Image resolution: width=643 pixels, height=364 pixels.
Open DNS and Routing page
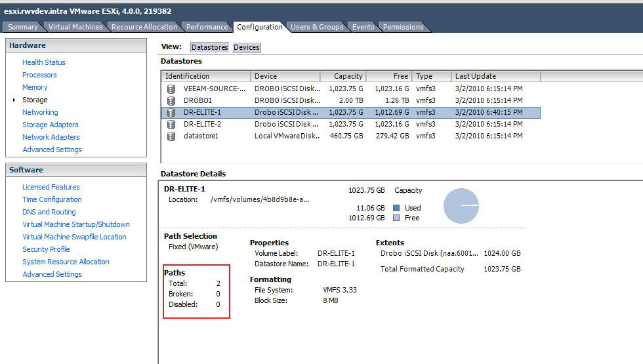pos(49,212)
